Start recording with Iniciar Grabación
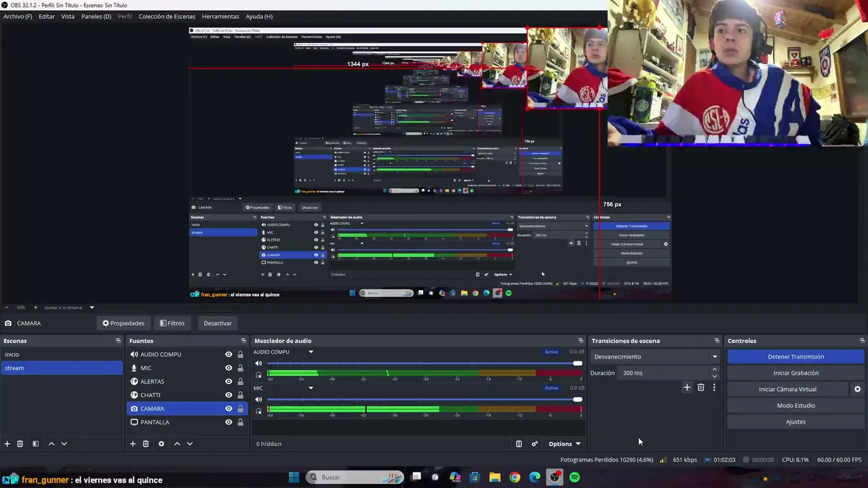 click(795, 373)
